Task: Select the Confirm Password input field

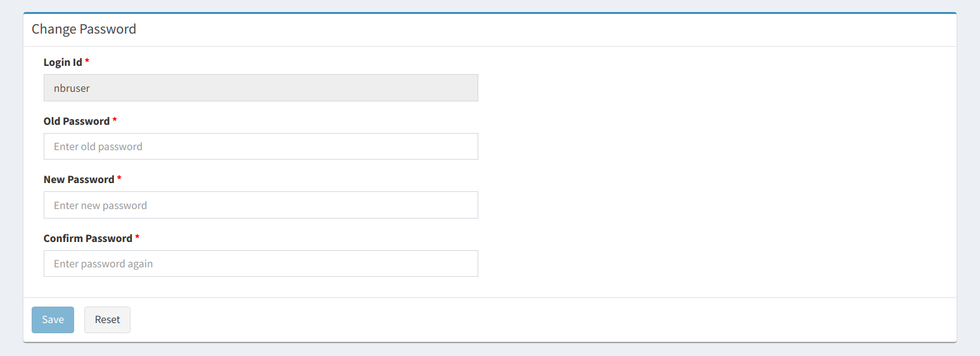Action: point(260,264)
